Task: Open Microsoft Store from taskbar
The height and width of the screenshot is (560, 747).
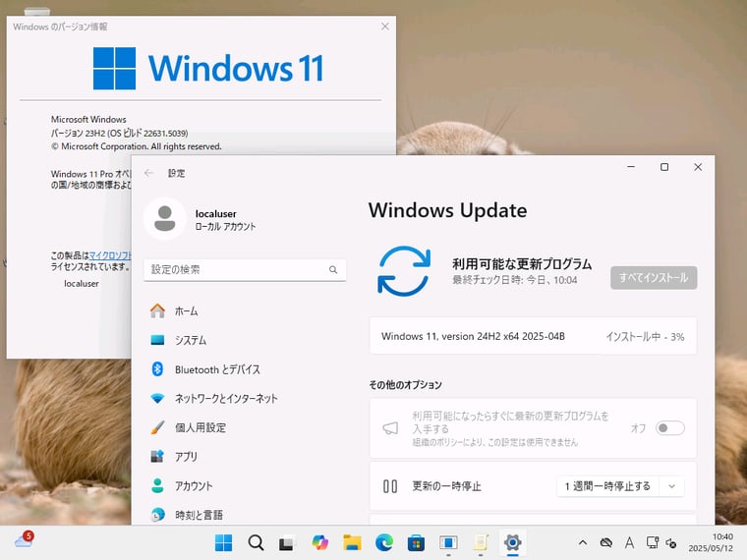Action: click(416, 542)
